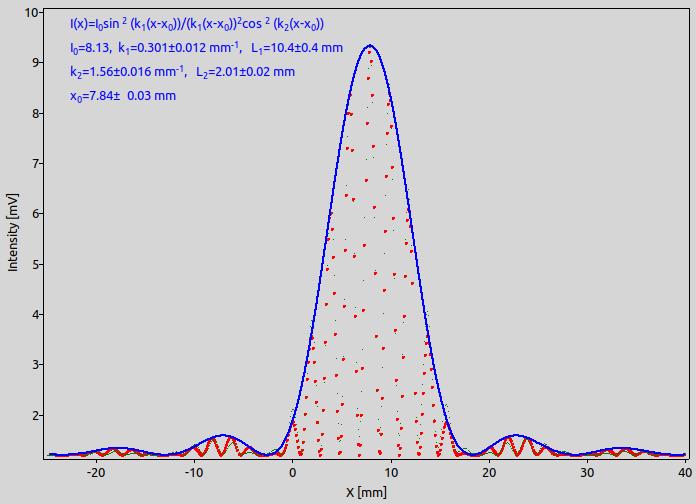The height and width of the screenshot is (504, 696).
Task: Click the 0 x-axis tick label
Action: click(x=292, y=473)
